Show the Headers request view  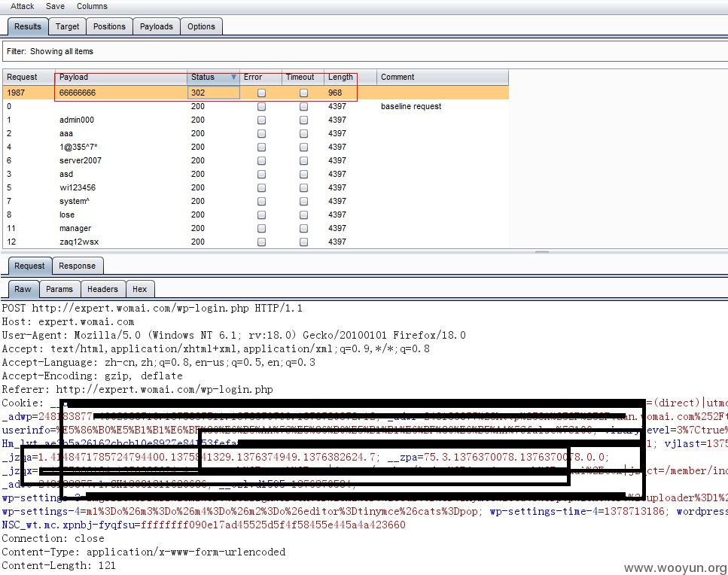[x=102, y=289]
